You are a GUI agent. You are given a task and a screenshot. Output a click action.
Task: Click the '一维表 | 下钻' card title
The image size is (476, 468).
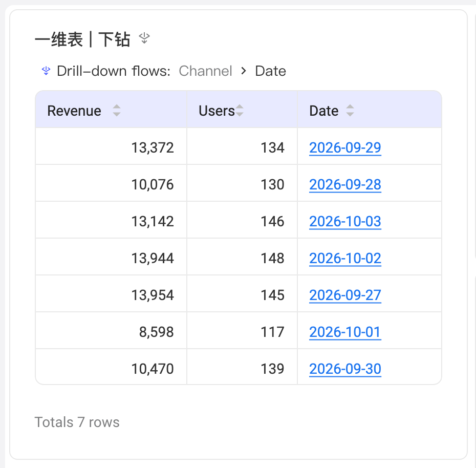point(82,39)
